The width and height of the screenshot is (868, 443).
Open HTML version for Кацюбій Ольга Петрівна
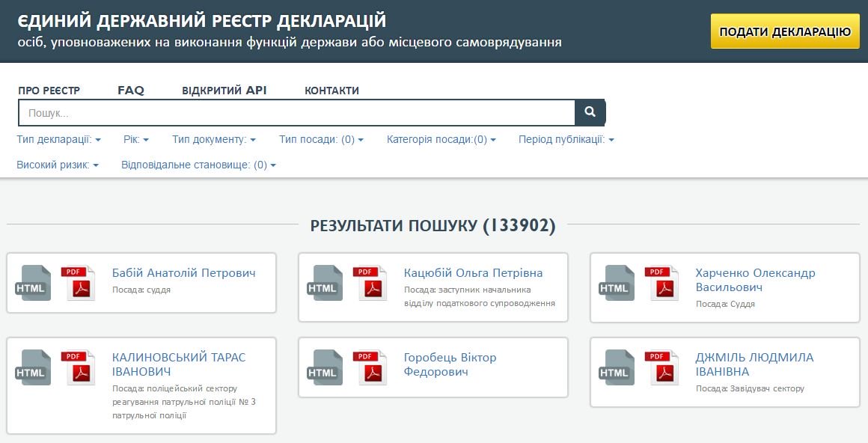(325, 283)
